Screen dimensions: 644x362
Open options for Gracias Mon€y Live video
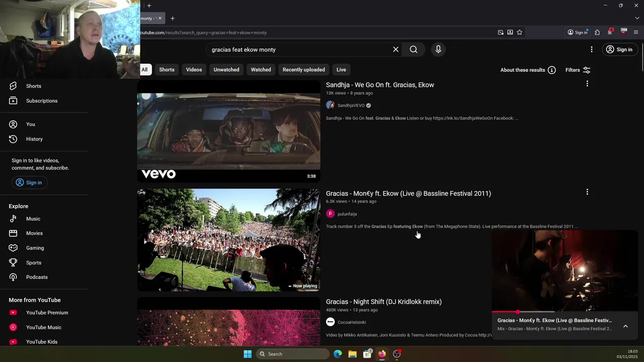pos(587,192)
